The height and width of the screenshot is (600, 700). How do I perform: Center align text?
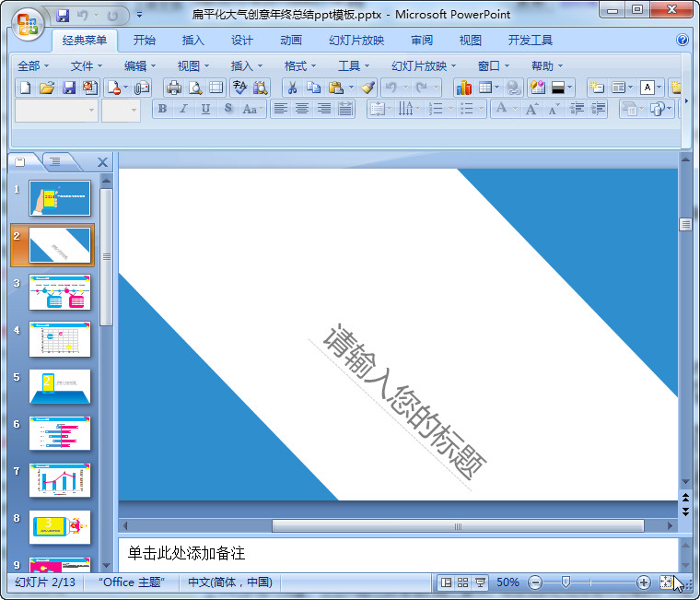coord(302,109)
